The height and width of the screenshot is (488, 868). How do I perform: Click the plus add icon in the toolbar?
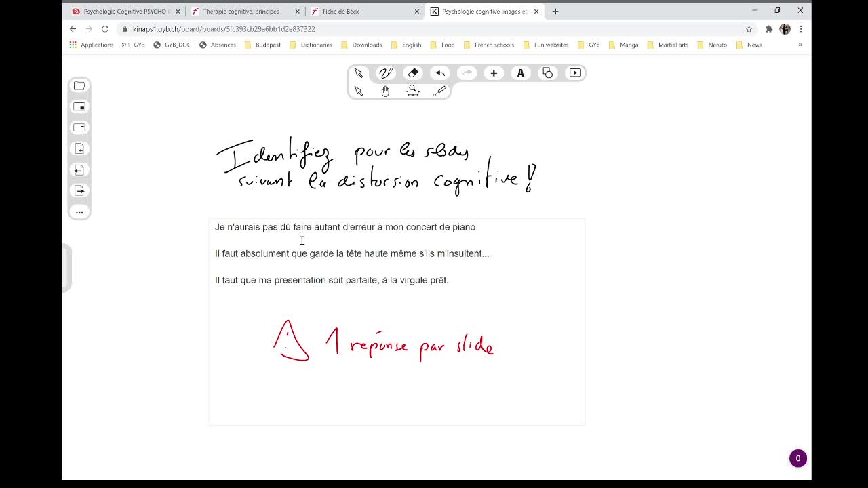click(x=494, y=73)
